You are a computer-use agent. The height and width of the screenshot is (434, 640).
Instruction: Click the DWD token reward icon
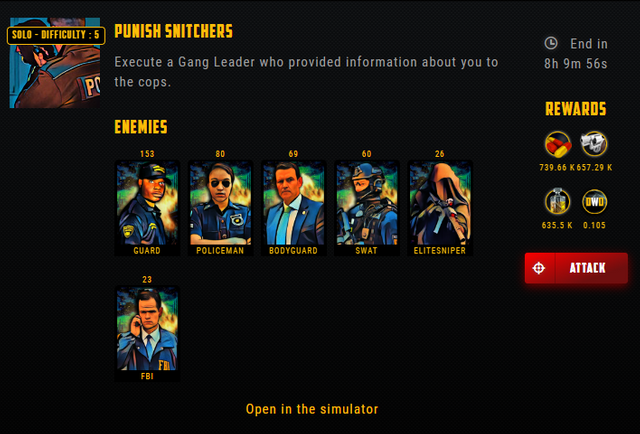(594, 202)
